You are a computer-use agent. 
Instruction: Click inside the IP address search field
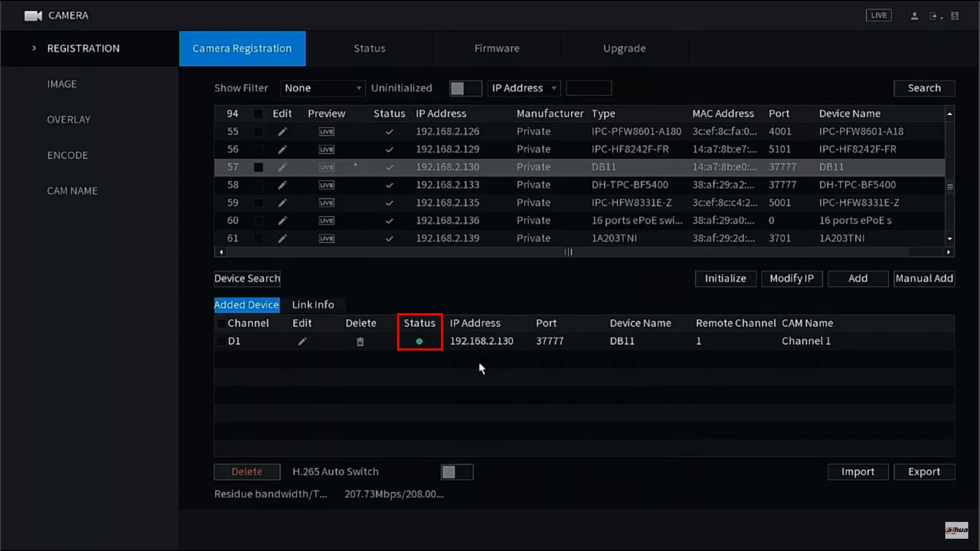[589, 88]
